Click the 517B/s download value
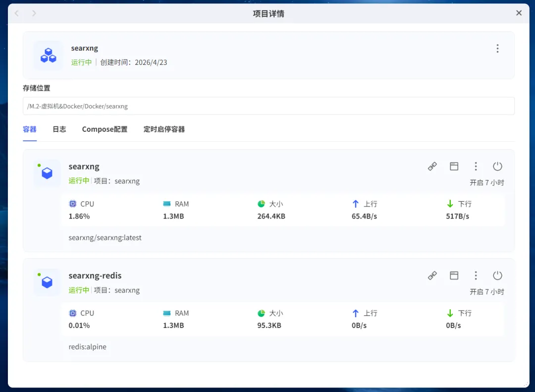 (x=458, y=216)
